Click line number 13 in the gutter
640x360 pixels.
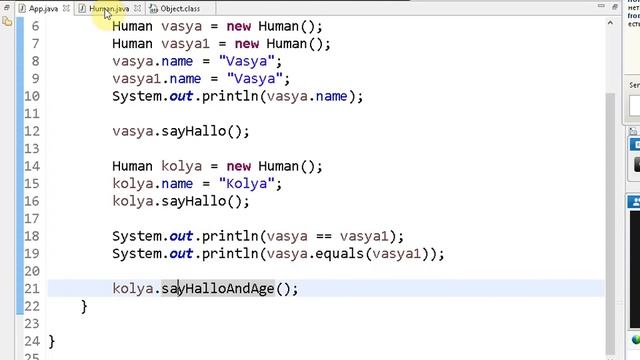coord(32,149)
